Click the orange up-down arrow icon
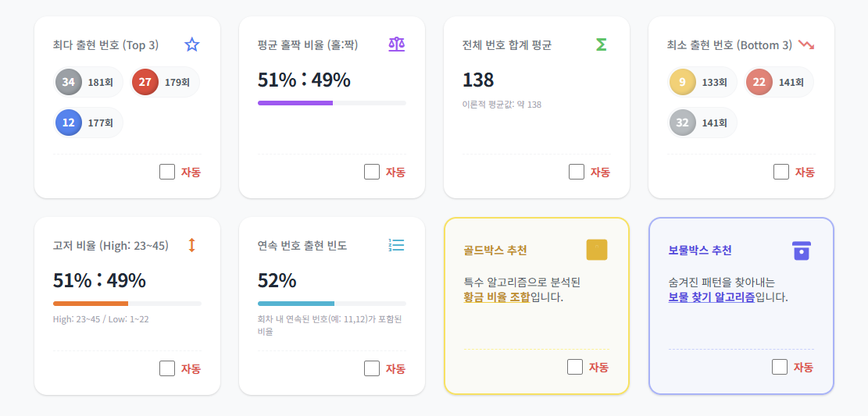This screenshot has height=416, width=868. coord(192,245)
